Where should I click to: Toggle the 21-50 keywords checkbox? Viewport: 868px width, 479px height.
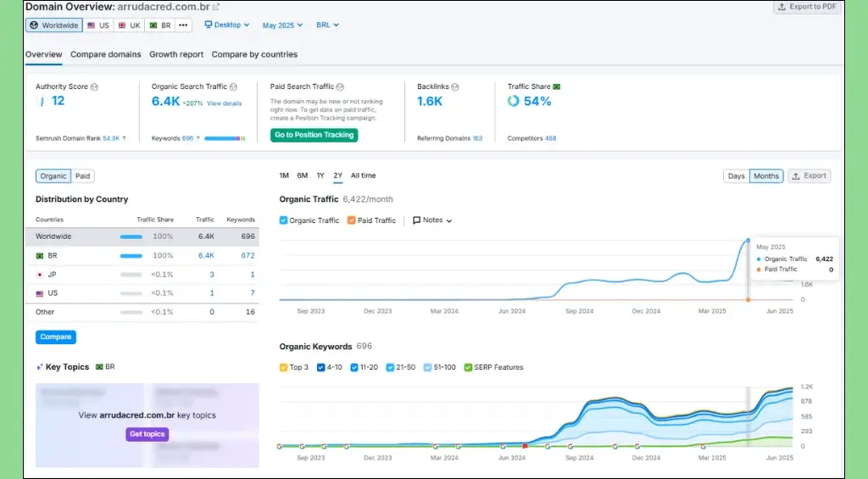(390, 367)
